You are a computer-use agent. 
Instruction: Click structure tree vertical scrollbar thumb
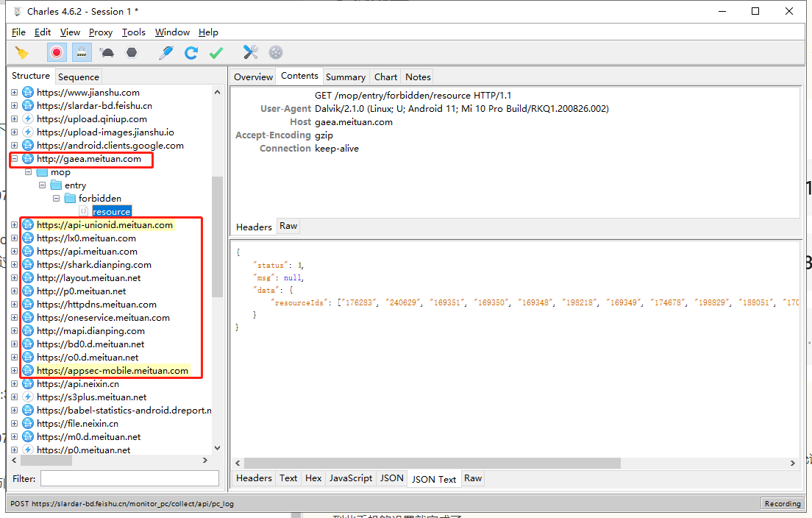pyautogui.click(x=217, y=237)
